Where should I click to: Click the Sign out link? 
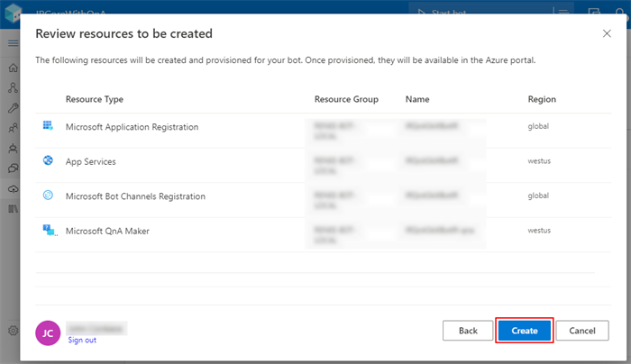click(x=82, y=340)
